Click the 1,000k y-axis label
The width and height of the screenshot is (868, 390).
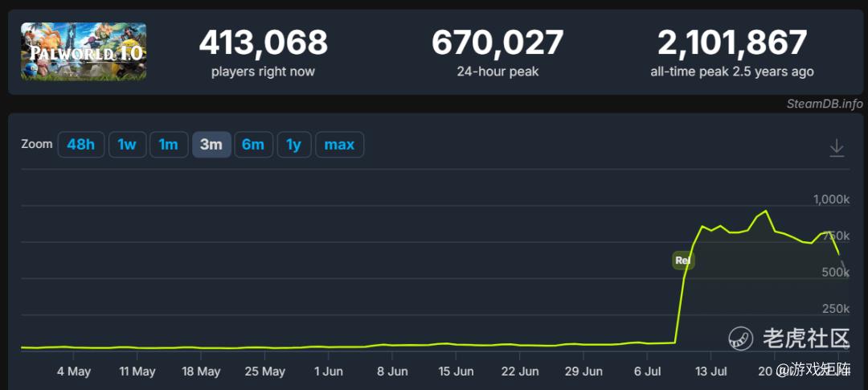pos(831,199)
